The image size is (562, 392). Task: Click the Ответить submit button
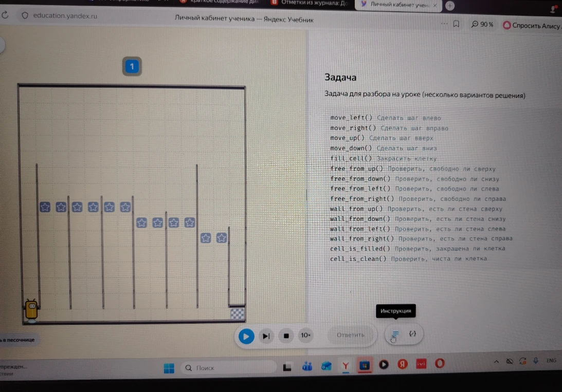pyautogui.click(x=351, y=335)
